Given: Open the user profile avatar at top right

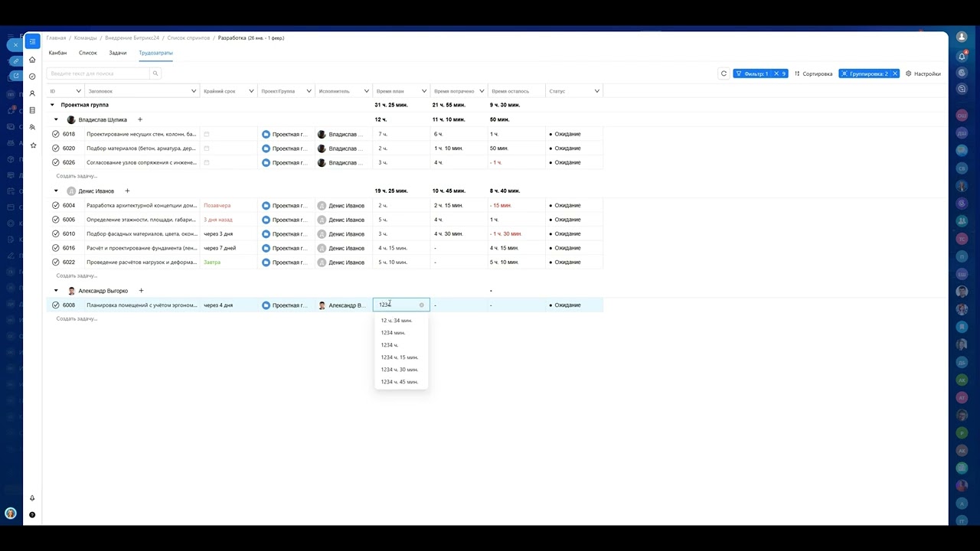Looking at the screenshot, I should tap(962, 37).
